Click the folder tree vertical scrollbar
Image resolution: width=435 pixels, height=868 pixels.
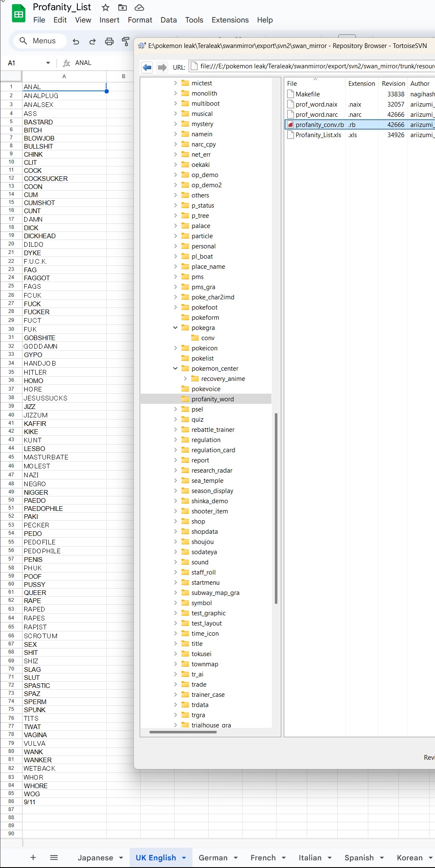(276, 508)
